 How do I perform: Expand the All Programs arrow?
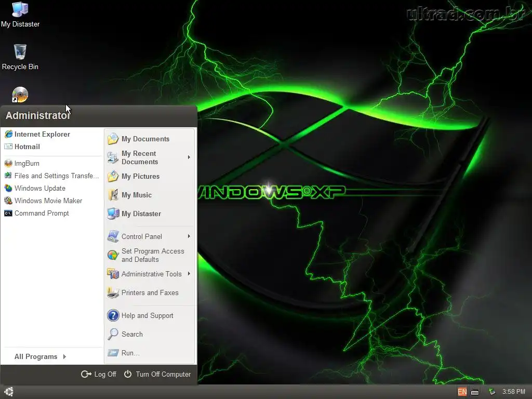pos(64,356)
